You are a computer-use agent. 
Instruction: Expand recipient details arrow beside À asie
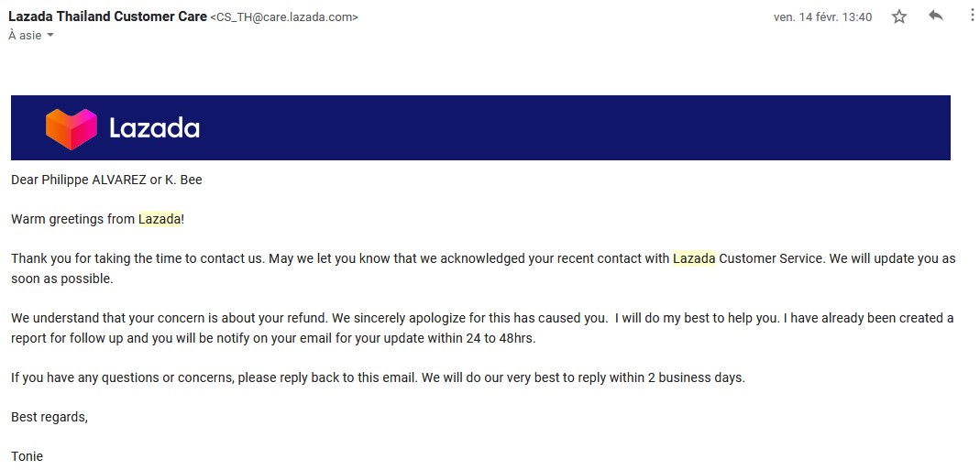50,36
